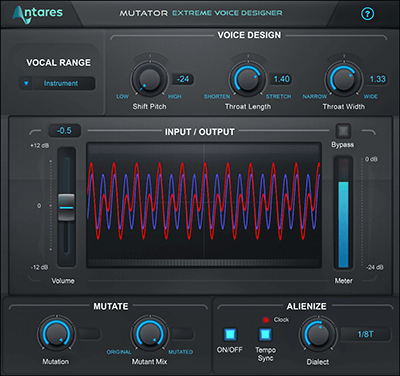
Task: Click the Dialect knob
Action: [x=317, y=334]
